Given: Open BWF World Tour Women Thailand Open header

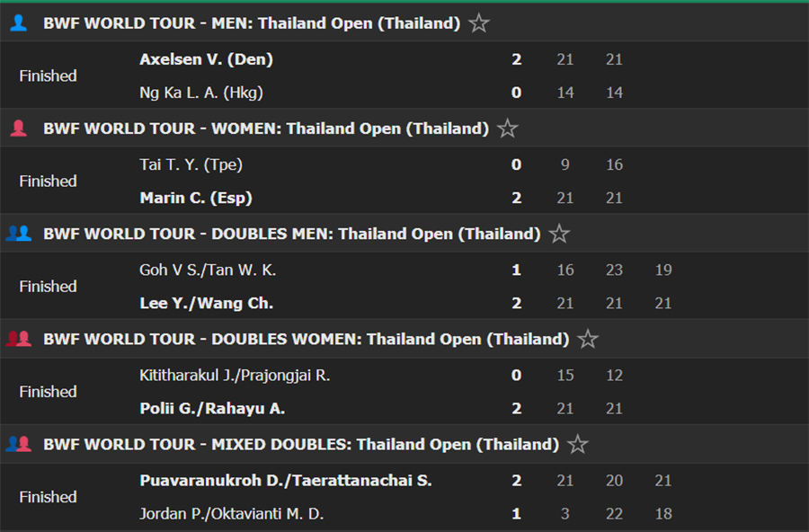Looking at the screenshot, I should pos(266,129).
